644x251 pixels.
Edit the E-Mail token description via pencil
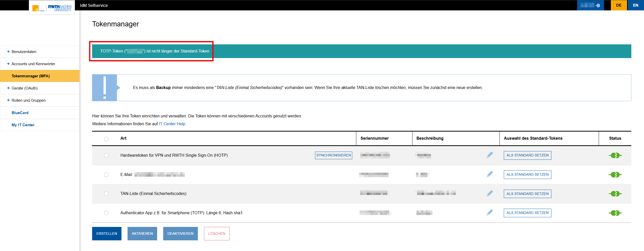tap(490, 174)
